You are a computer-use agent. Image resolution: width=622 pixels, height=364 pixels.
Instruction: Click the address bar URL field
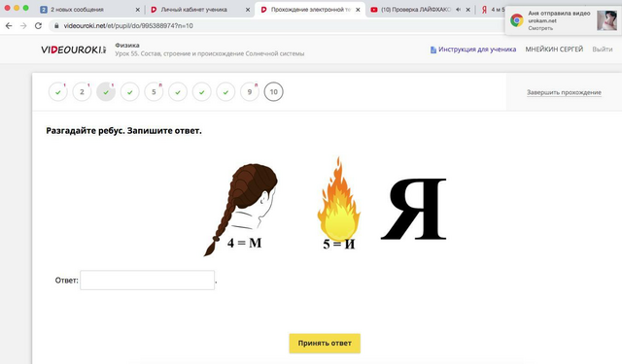click(128, 26)
